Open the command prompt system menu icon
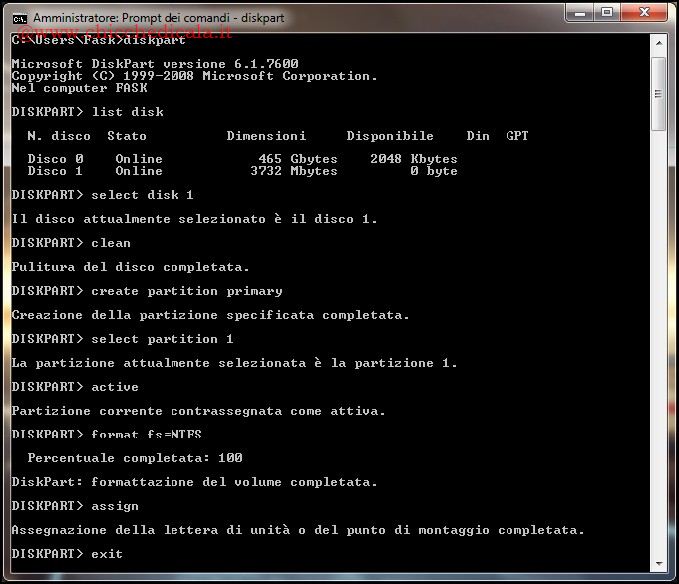 pos(18,17)
